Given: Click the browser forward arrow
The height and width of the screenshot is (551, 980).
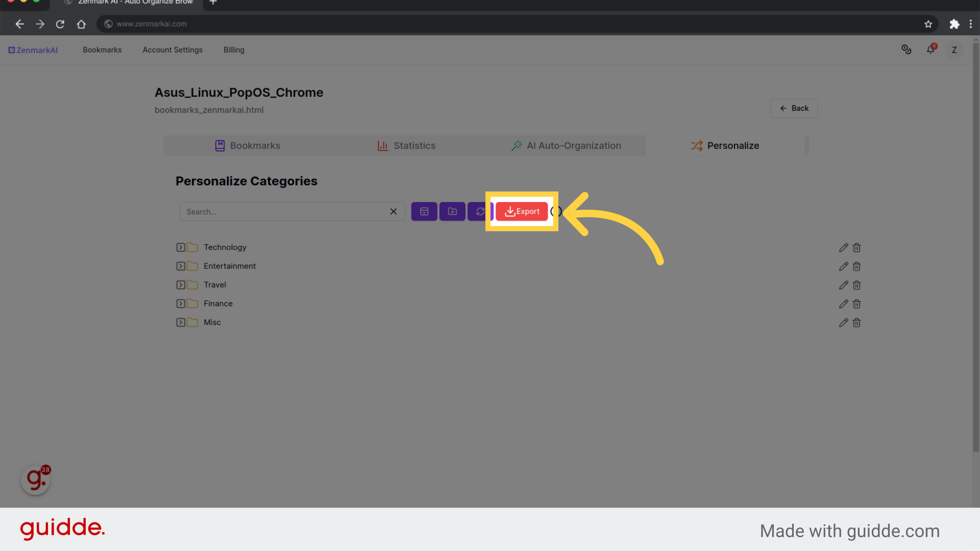Looking at the screenshot, I should pos(40,24).
